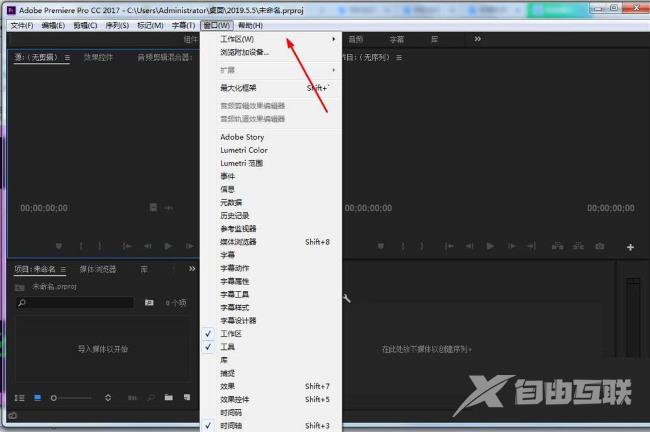Open 历史记录 panel from menu
Screen dimensions: 650x432
pos(271,216)
